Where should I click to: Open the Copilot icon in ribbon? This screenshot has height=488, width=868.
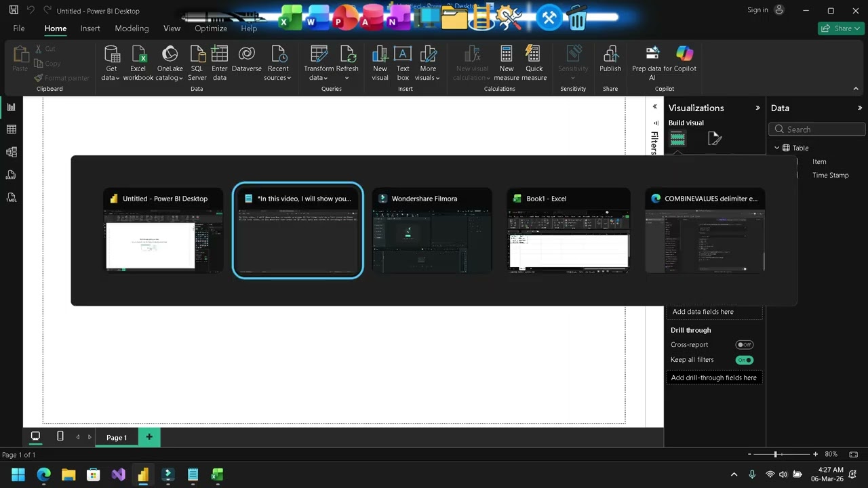click(x=685, y=54)
